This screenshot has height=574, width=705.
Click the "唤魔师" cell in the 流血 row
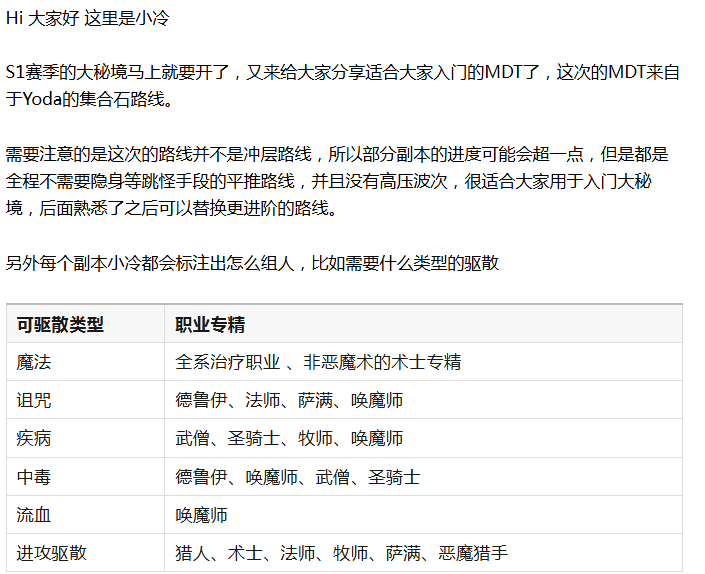[201, 515]
